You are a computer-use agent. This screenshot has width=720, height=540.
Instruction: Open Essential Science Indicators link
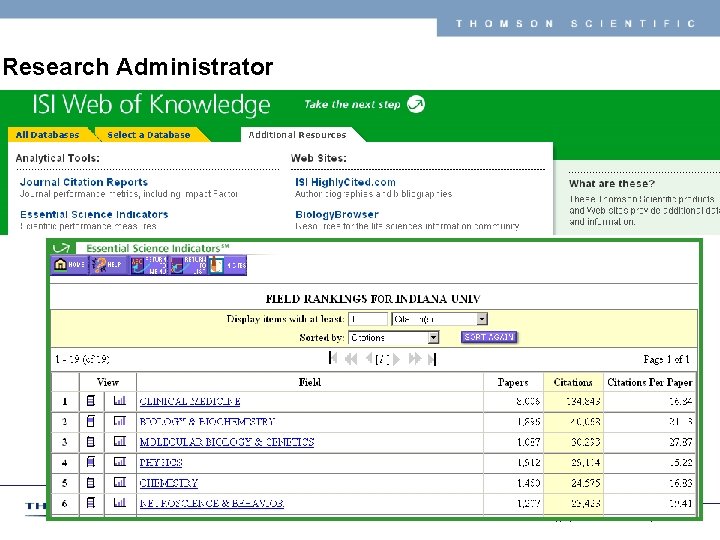94,214
